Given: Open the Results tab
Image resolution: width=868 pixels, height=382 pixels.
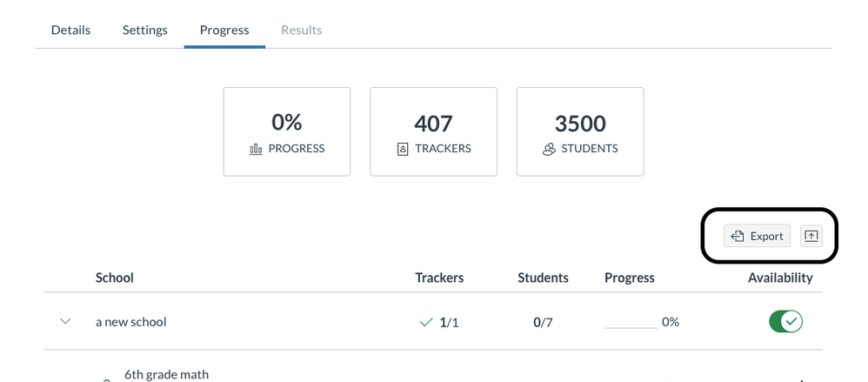Looking at the screenshot, I should coord(301,30).
